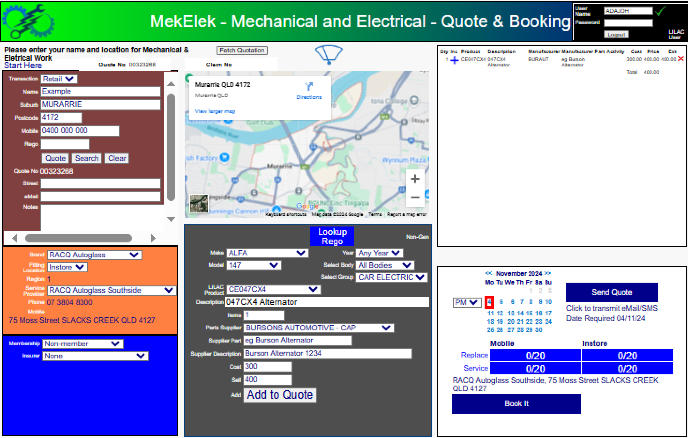Screen dimensions: 688x438
Task: Go to next month in calendar
Action: 548,273
